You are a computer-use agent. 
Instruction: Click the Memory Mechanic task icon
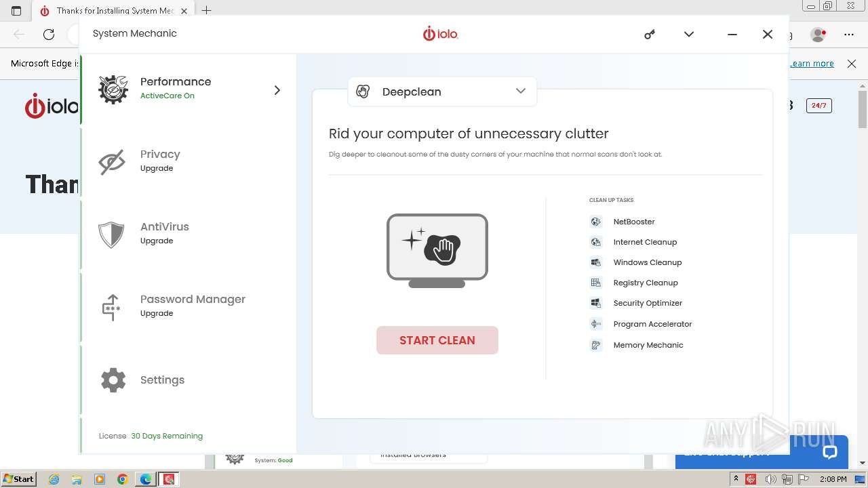[x=595, y=345]
